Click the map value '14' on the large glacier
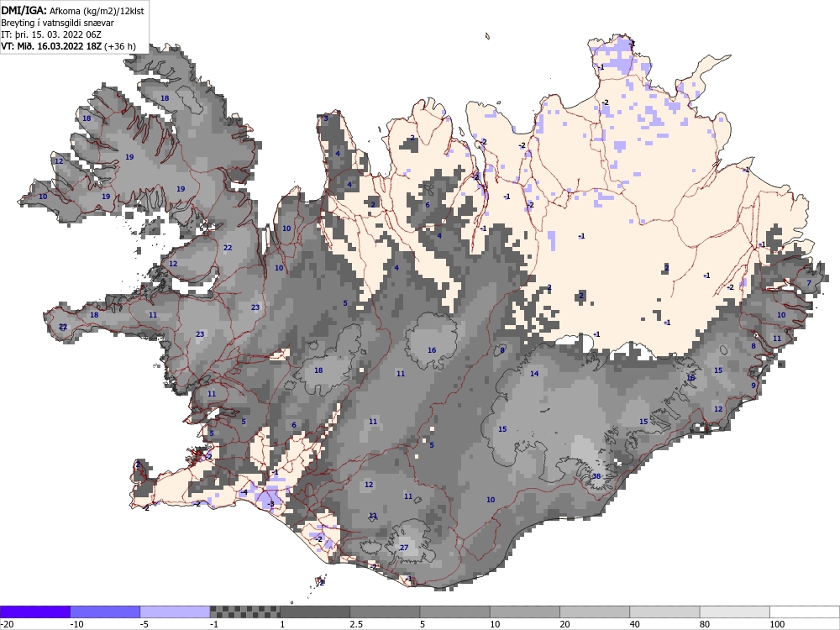840x630 pixels. (534, 374)
